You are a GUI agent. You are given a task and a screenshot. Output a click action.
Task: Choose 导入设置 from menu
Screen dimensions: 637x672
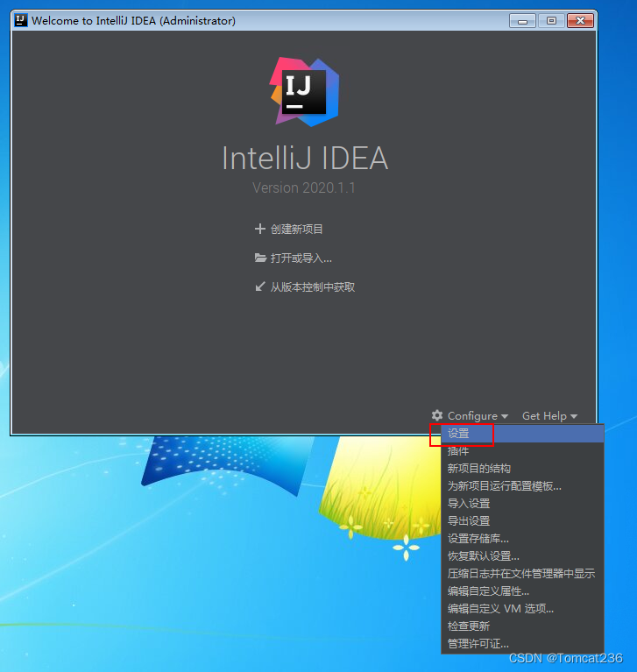coord(522,504)
